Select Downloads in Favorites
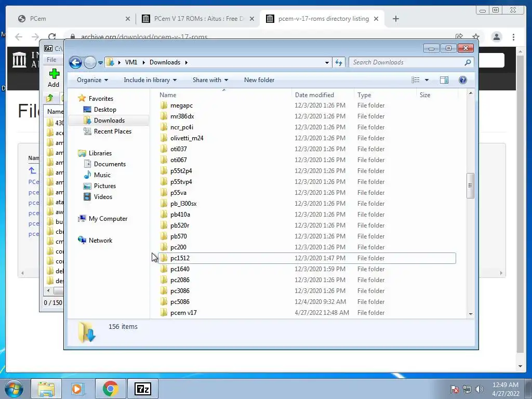Viewport: 532px width, 399px height. point(109,121)
